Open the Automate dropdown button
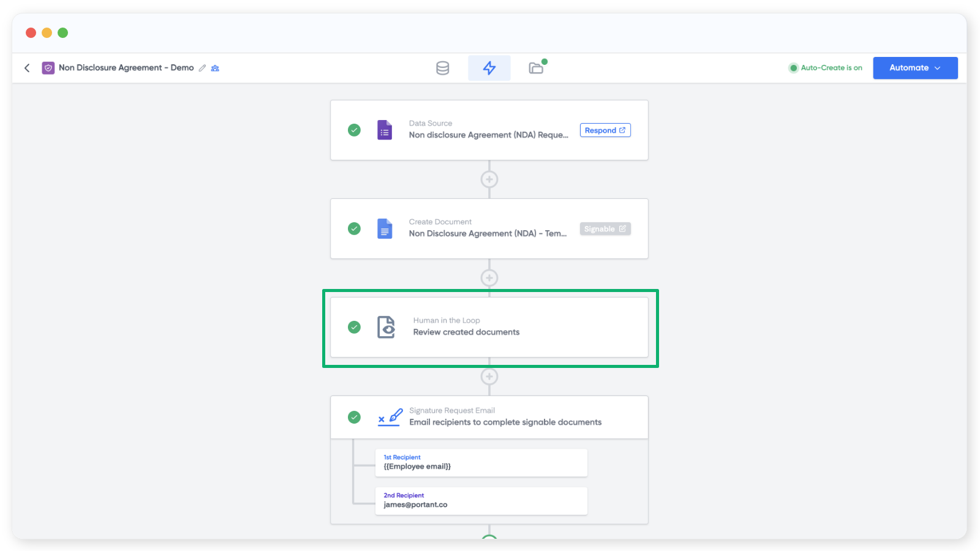This screenshot has width=980, height=551. tap(915, 68)
